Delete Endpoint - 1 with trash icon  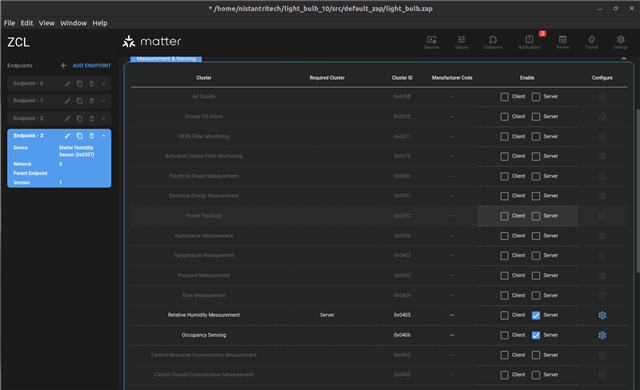[91, 101]
